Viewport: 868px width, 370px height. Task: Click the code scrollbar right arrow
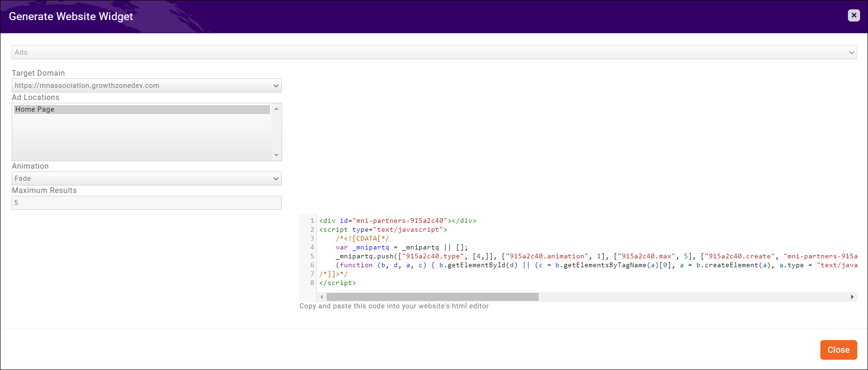tap(852, 297)
